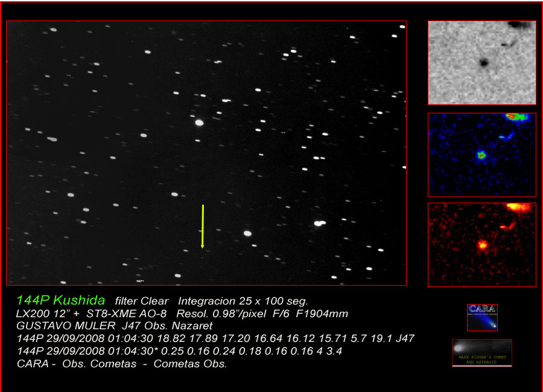Click 'GUSTAVO MULER J47 Obs. Nazaret' line
Viewport: 543px width, 392px height.
point(114,326)
